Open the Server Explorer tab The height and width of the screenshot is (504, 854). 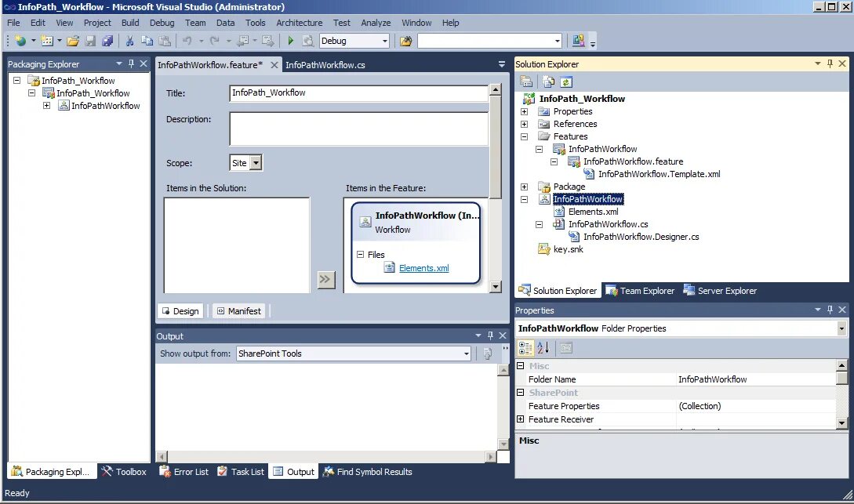pos(720,291)
